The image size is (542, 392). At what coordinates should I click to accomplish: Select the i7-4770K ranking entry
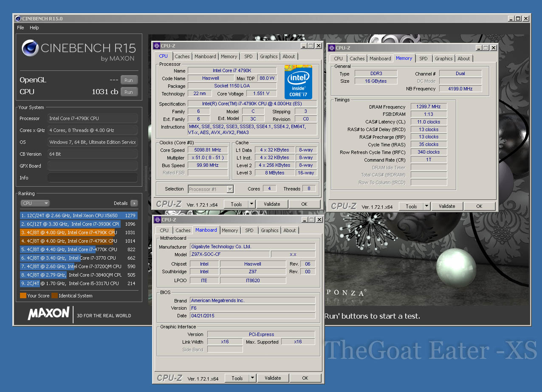[x=79, y=249]
